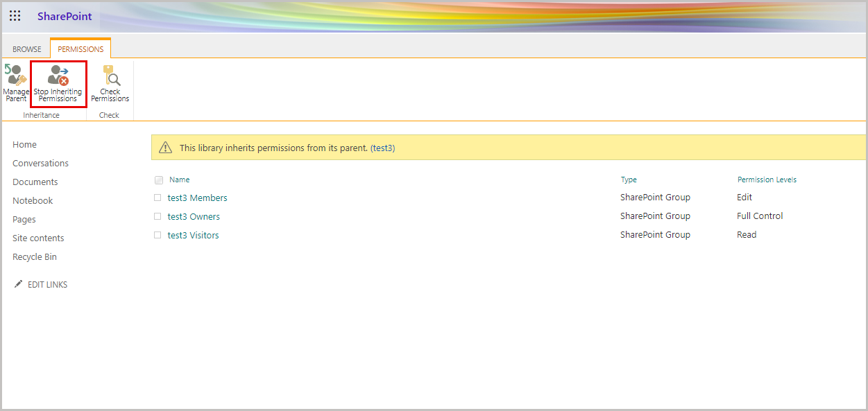Viewport: 868px width, 411px height.
Task: Click the Read permission level value
Action: 747,234
